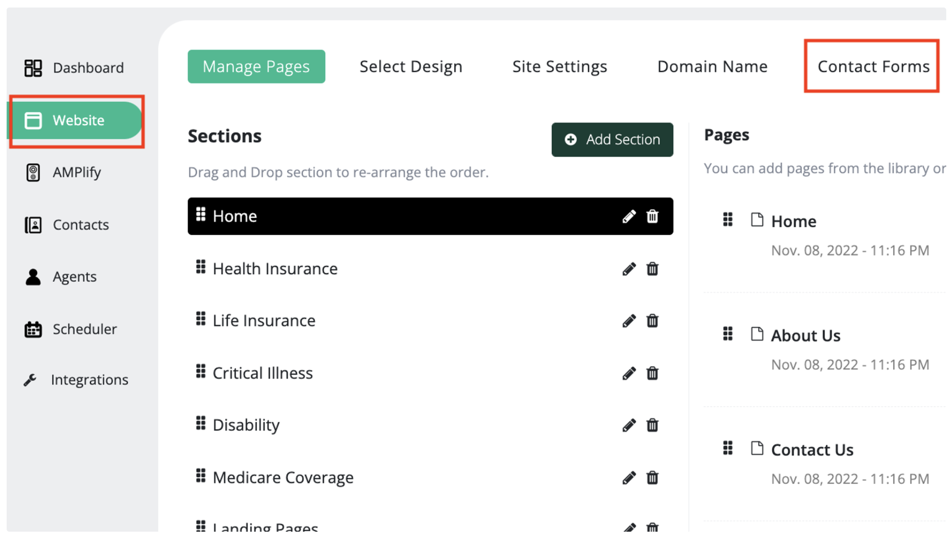Screen dimensions: 952x560
Task: Open the Dashboard sidebar icon
Action: tap(33, 67)
